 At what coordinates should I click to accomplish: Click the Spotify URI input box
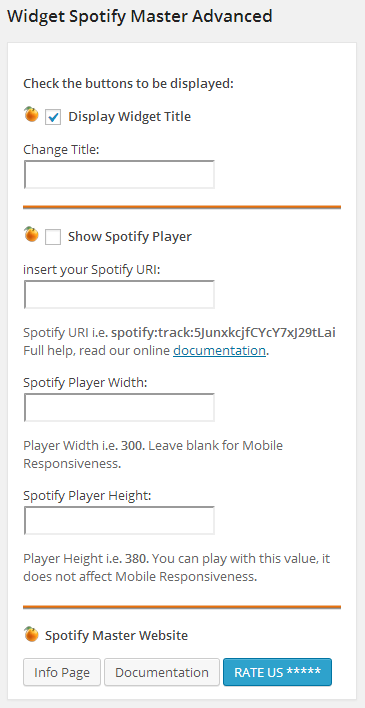(x=119, y=294)
